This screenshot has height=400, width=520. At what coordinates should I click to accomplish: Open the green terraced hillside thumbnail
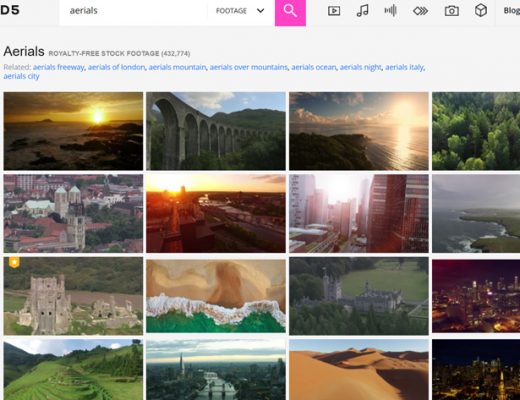point(73,370)
